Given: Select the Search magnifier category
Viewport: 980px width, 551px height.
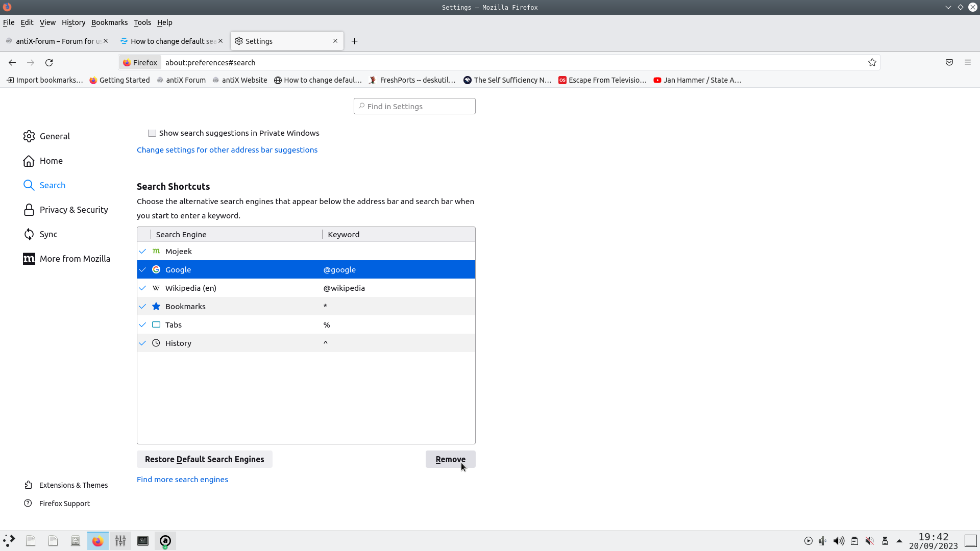Looking at the screenshot, I should [x=29, y=185].
